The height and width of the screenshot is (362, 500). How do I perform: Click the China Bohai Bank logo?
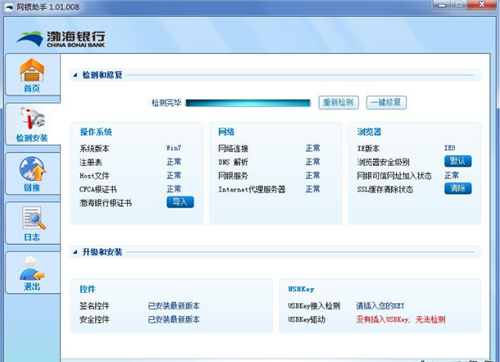pos(60,39)
